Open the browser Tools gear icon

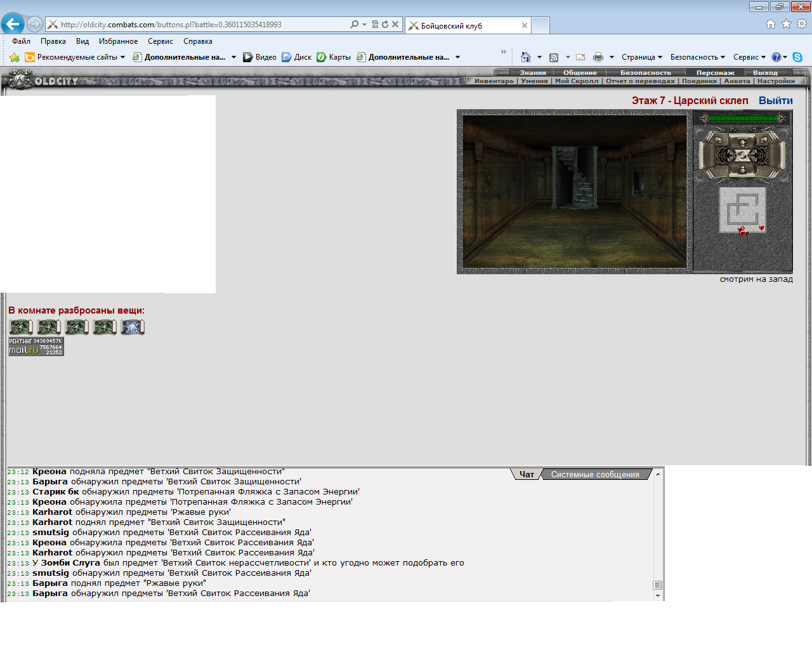pyautogui.click(x=802, y=24)
